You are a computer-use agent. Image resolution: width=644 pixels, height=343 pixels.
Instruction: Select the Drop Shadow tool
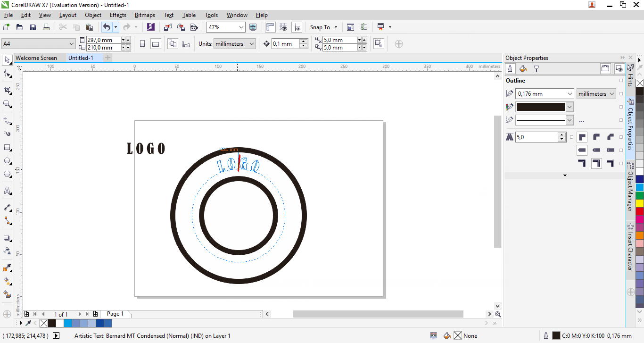click(7, 238)
